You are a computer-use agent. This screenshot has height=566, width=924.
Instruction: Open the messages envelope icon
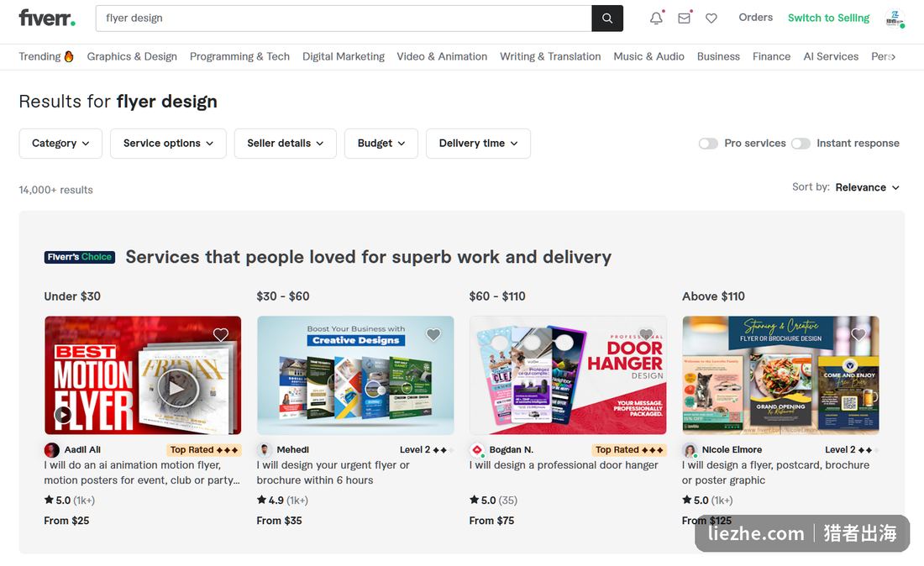[x=684, y=18]
